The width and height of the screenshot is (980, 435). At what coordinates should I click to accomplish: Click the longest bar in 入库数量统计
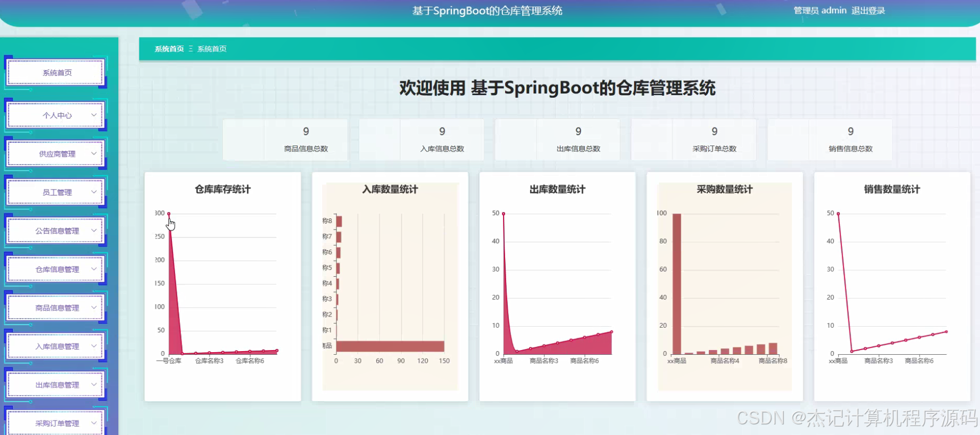pyautogui.click(x=390, y=346)
